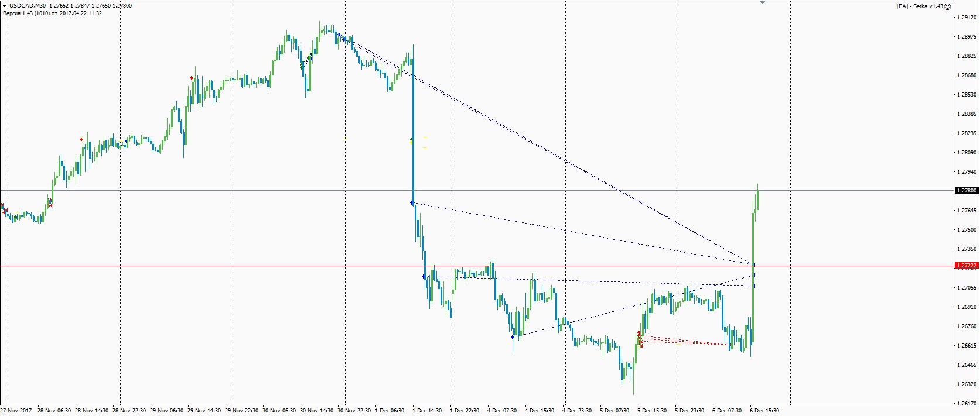Click the 1.27350 price axis label

(x=967, y=249)
